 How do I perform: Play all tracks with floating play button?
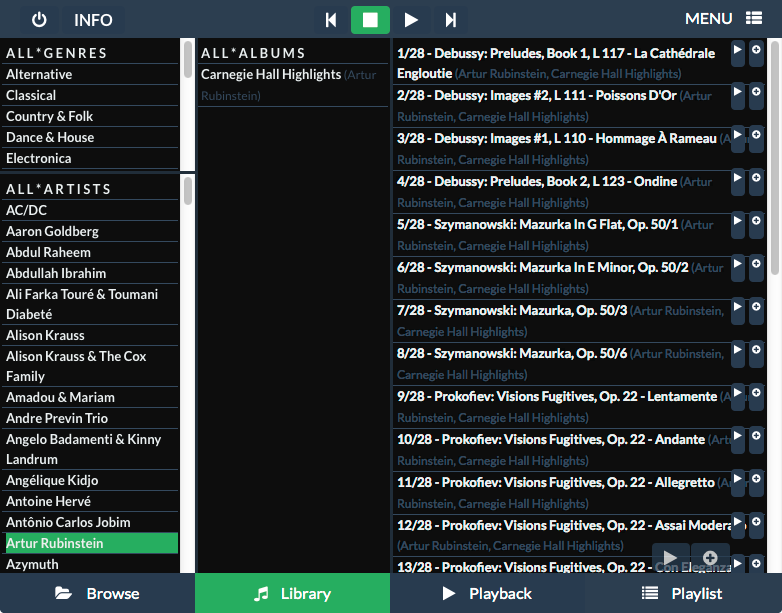pyautogui.click(x=670, y=557)
